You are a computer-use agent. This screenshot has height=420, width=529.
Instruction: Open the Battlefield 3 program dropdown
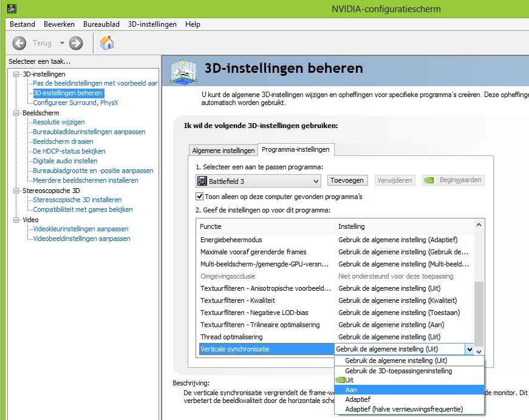click(258, 181)
